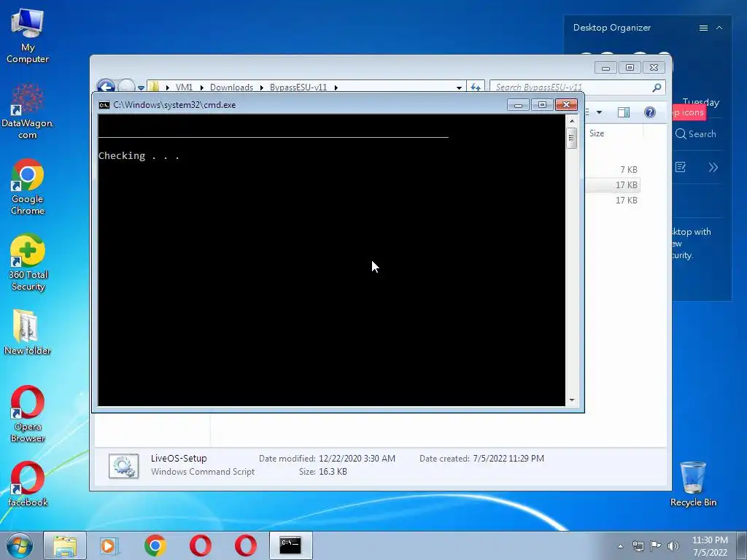Click the LiveOS-Setup details pane thumbnail
Viewport: 747px width, 560px height.
click(123, 466)
